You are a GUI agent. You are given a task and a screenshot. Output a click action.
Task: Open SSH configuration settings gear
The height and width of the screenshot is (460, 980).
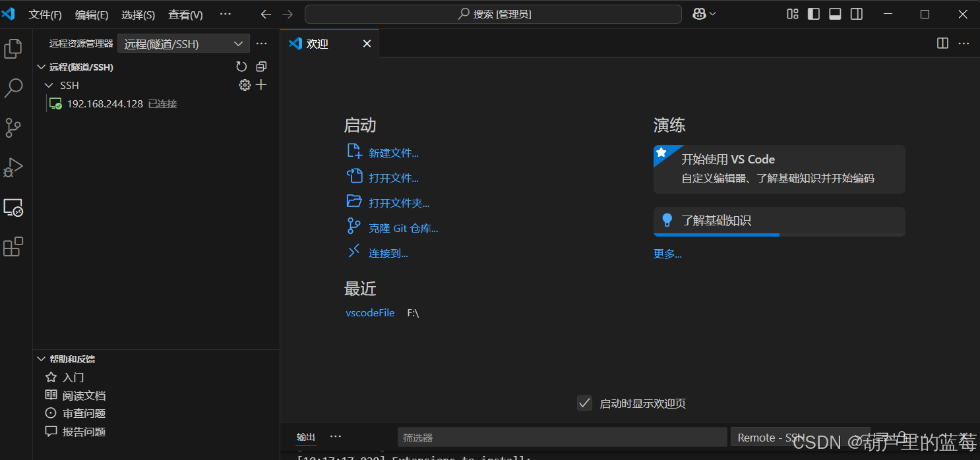pyautogui.click(x=245, y=85)
